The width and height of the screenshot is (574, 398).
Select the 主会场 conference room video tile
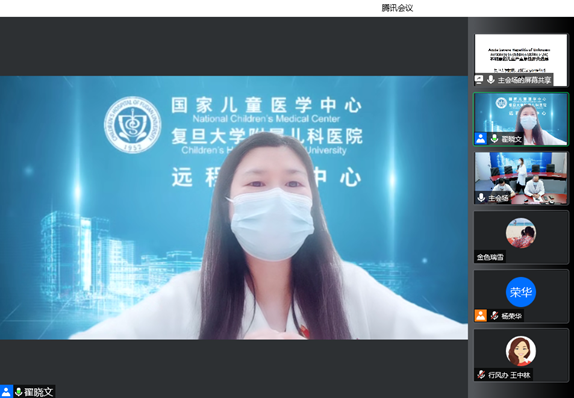(x=521, y=178)
